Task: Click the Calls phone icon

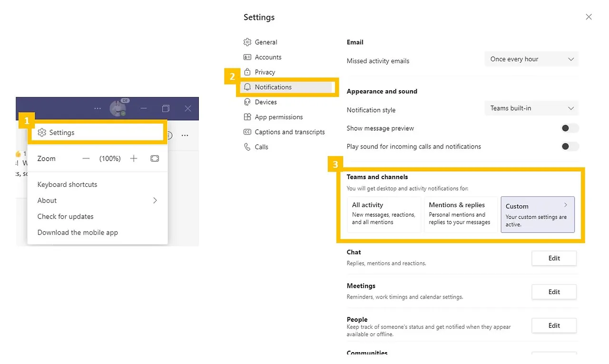Action: coord(247,147)
